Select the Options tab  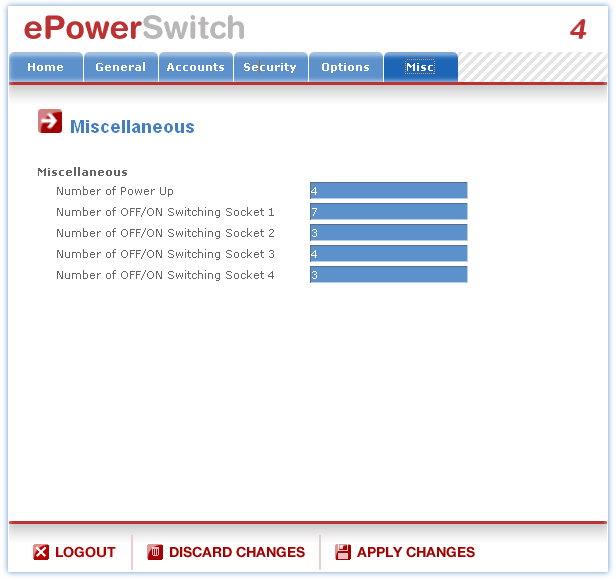tap(345, 67)
